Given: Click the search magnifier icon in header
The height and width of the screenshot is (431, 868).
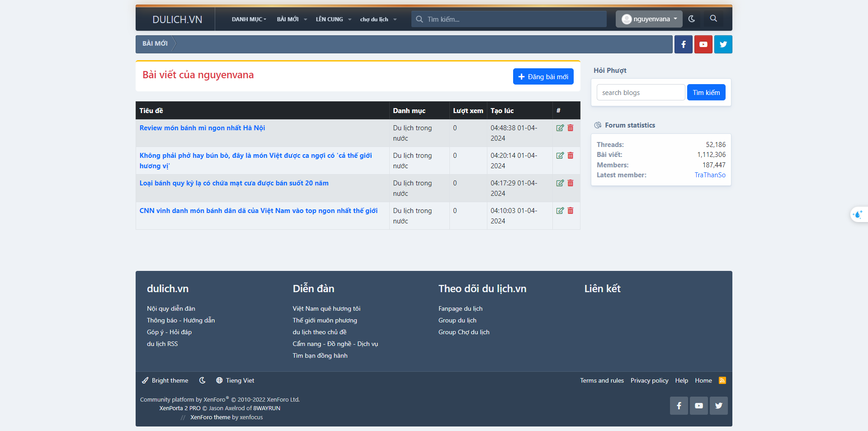Looking at the screenshot, I should pos(713,19).
